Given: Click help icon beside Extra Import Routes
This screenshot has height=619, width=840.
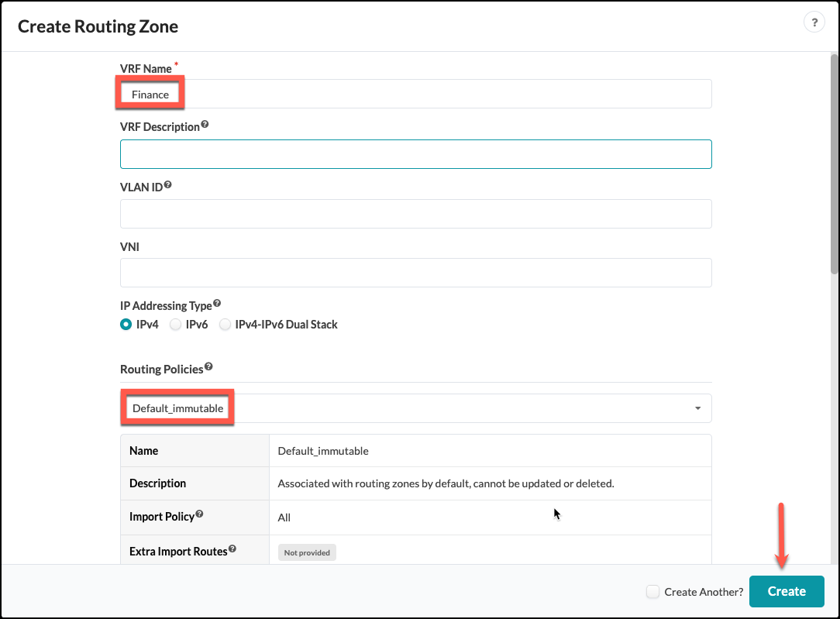Looking at the screenshot, I should [232, 550].
